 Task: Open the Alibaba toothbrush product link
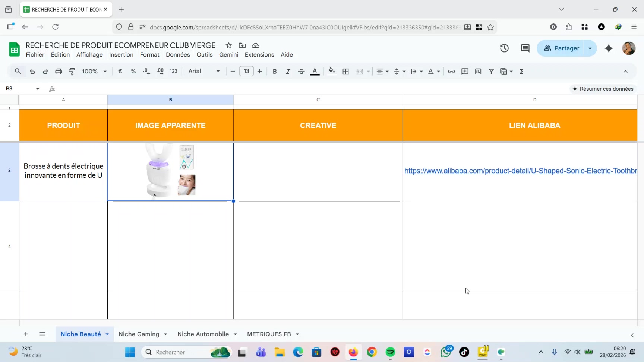tap(520, 171)
